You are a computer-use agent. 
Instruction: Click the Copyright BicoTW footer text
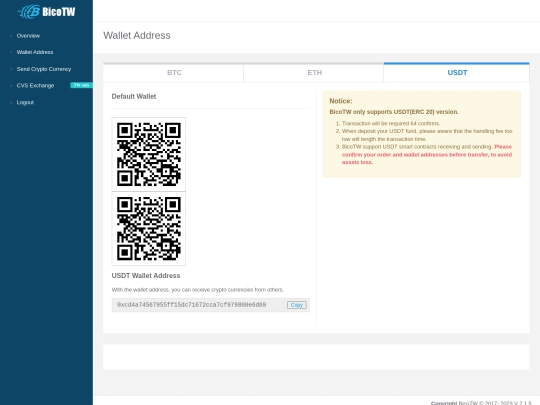481,403
